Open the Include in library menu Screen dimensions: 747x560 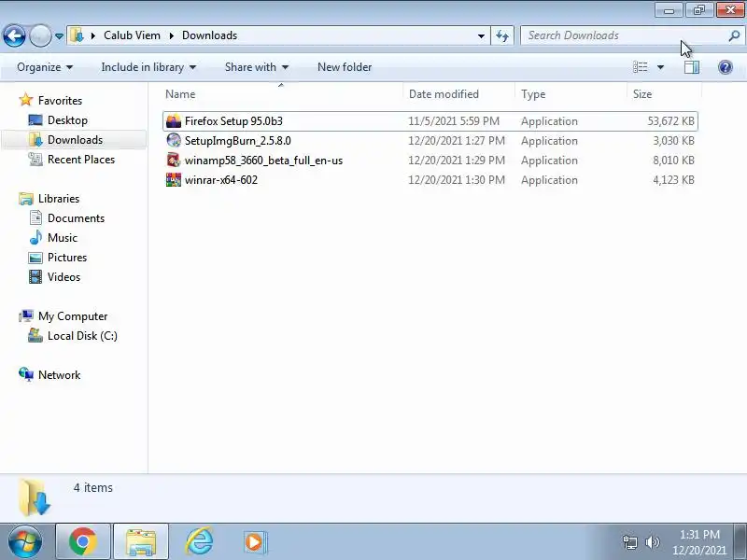pyautogui.click(x=148, y=67)
